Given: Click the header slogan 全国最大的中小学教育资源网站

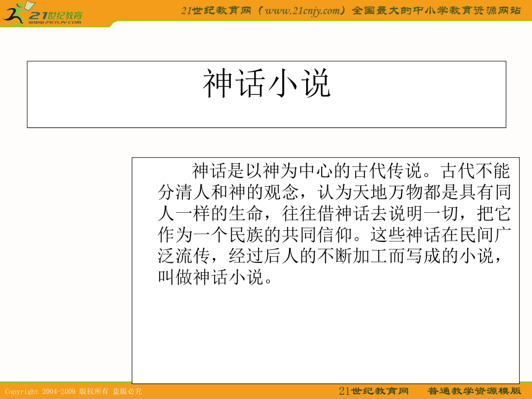Looking at the screenshot, I should (436, 11).
